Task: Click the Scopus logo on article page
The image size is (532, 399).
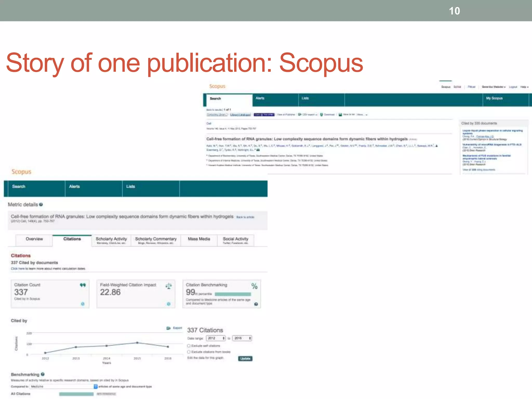Action: pyautogui.click(x=217, y=86)
